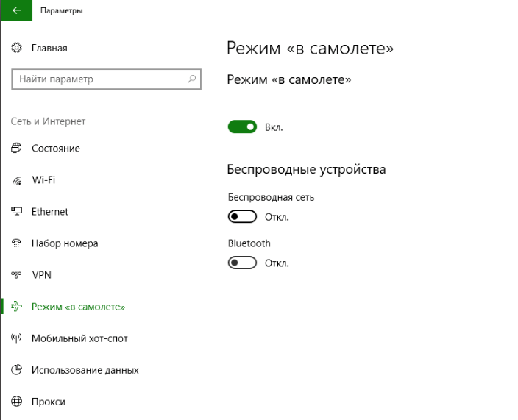Click the VPN icon in sidebar

pos(16,274)
